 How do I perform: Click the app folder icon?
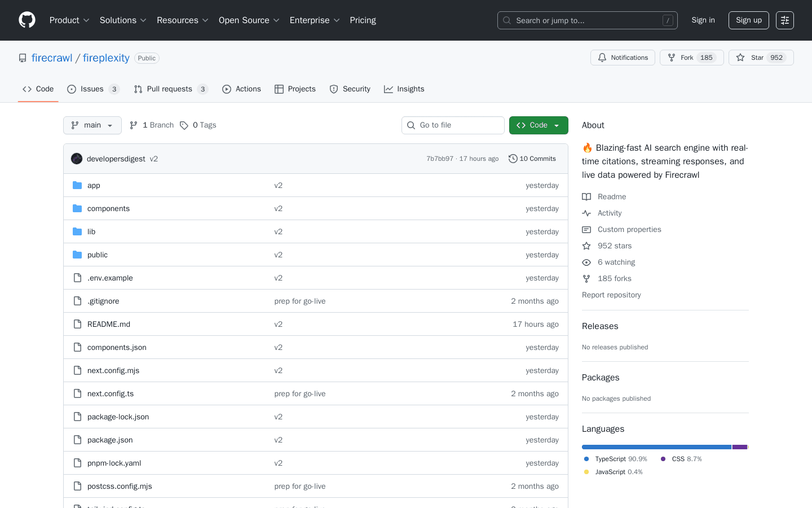77,185
